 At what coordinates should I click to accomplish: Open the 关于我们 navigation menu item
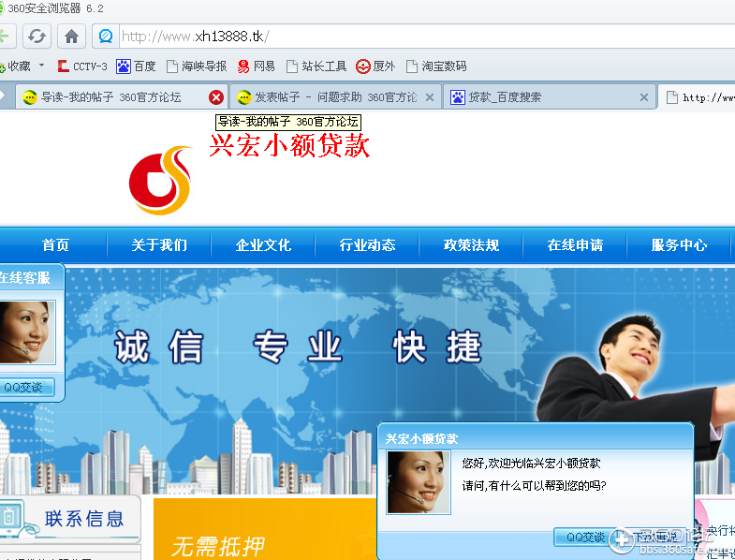[x=159, y=244]
